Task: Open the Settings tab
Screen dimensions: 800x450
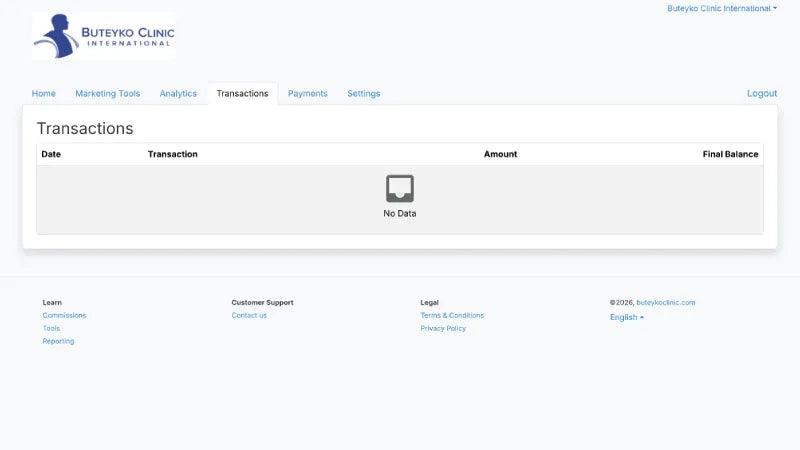Action: (x=364, y=93)
